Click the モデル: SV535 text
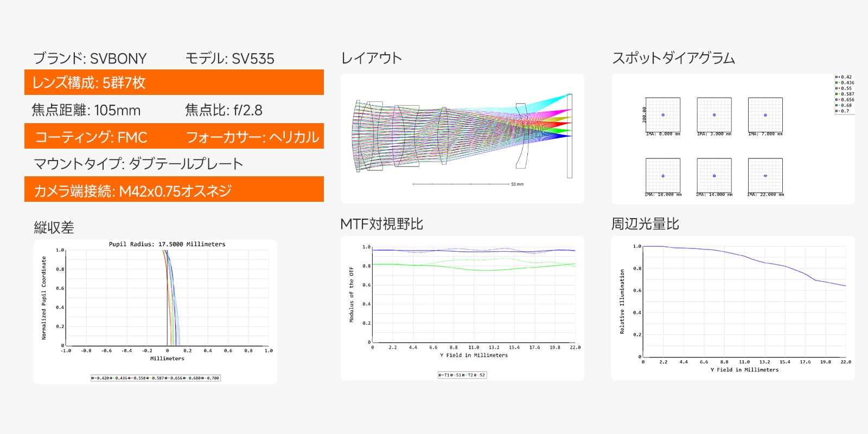Viewport: 868px width, 434px height. click(230, 59)
